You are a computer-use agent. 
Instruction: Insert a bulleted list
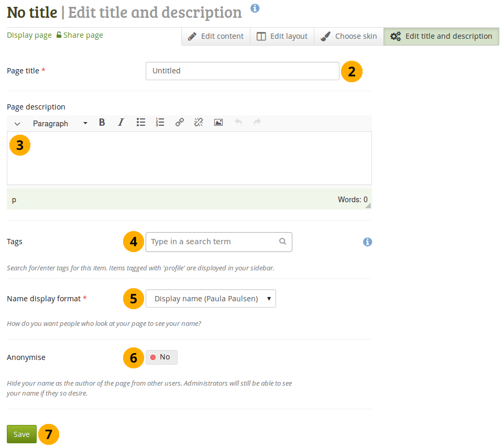(141, 123)
